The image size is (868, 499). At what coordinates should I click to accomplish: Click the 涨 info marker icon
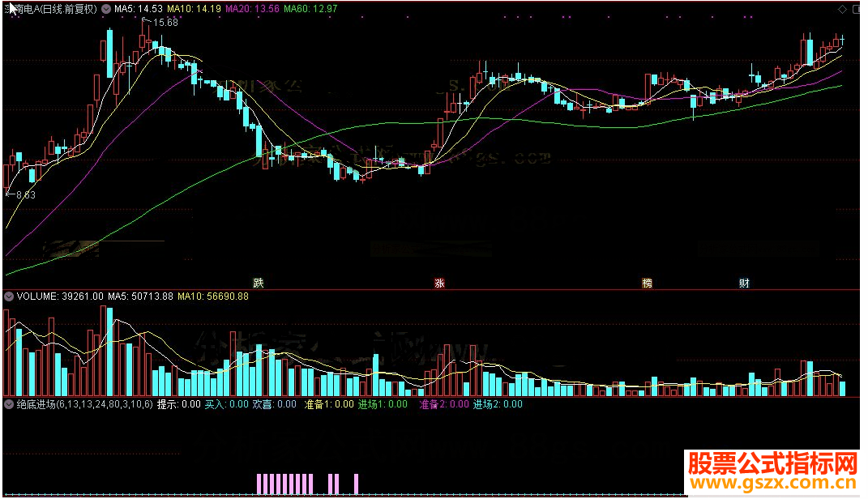click(439, 284)
